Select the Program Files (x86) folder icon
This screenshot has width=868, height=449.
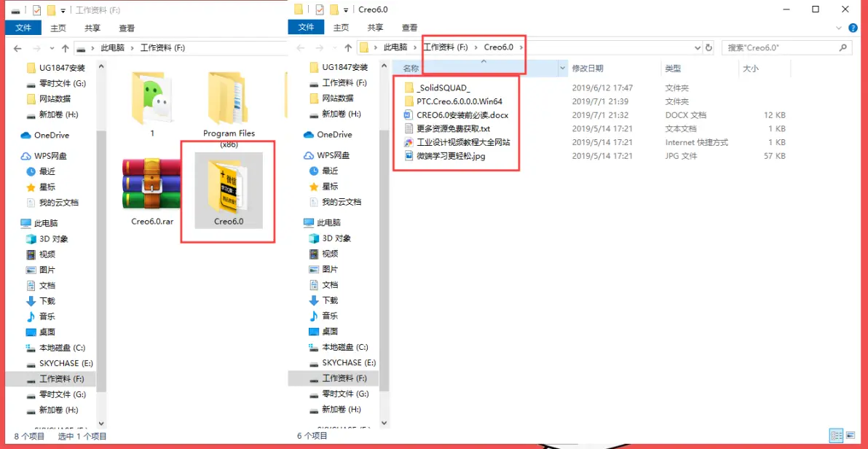[229, 102]
